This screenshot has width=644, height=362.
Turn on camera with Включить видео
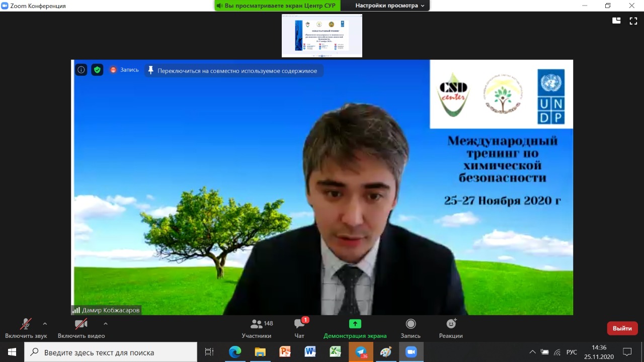pyautogui.click(x=81, y=328)
